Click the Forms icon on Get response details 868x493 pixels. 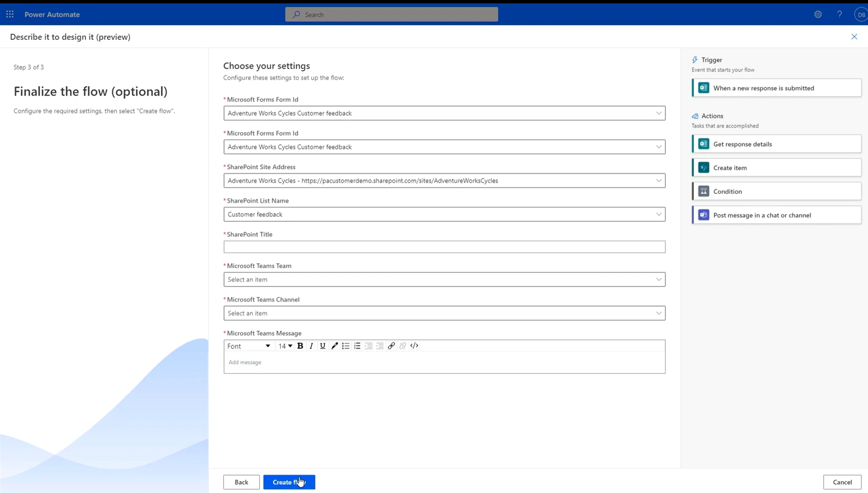coord(704,144)
